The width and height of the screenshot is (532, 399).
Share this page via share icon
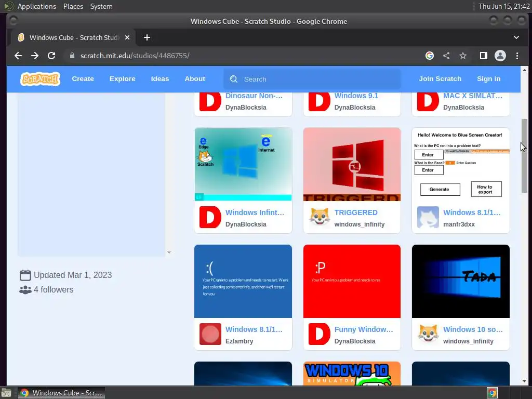coord(446,56)
